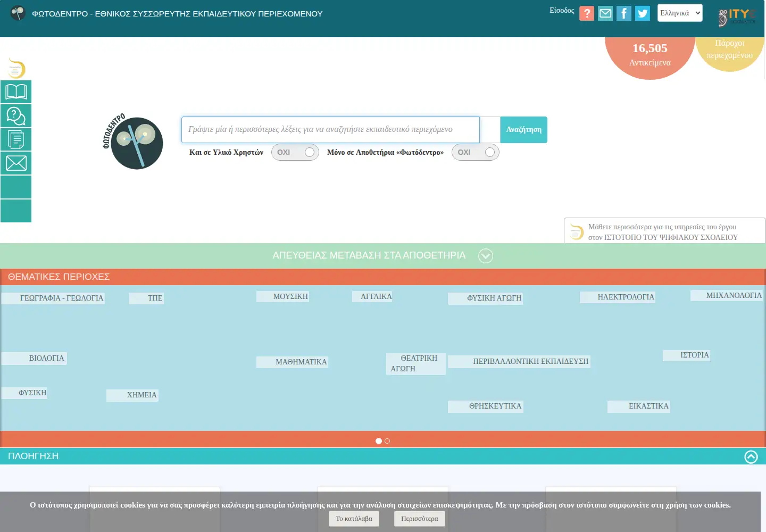766x532 pixels.
Task: Select the ΜΑΘΗΜΑΤΙΚΑ subject tag
Action: (x=293, y=362)
